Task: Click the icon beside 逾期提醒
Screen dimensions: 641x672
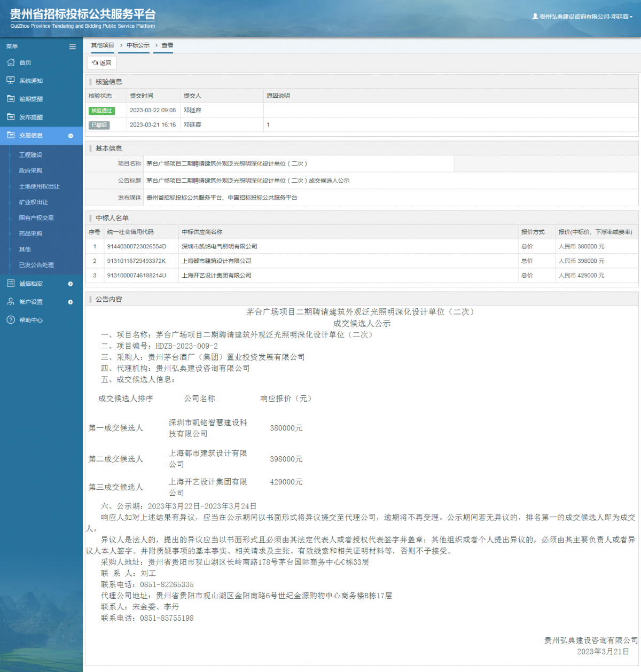Action: (11, 98)
